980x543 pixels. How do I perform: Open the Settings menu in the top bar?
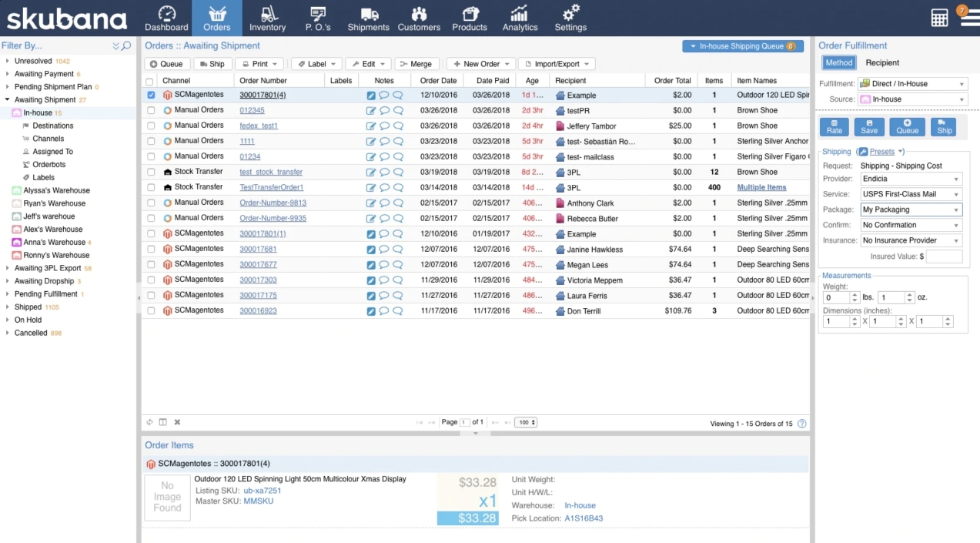click(570, 17)
